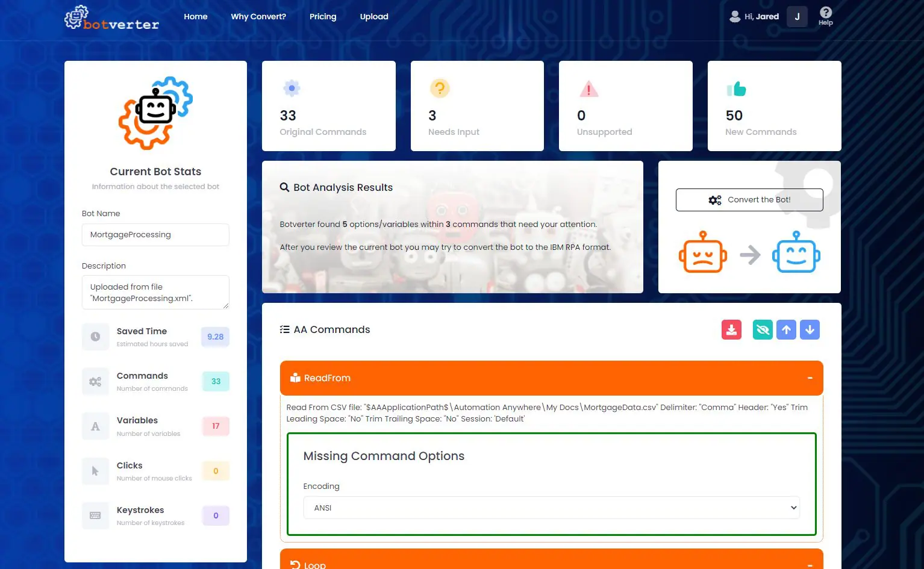
Task: Open the Upload page
Action: 374,17
